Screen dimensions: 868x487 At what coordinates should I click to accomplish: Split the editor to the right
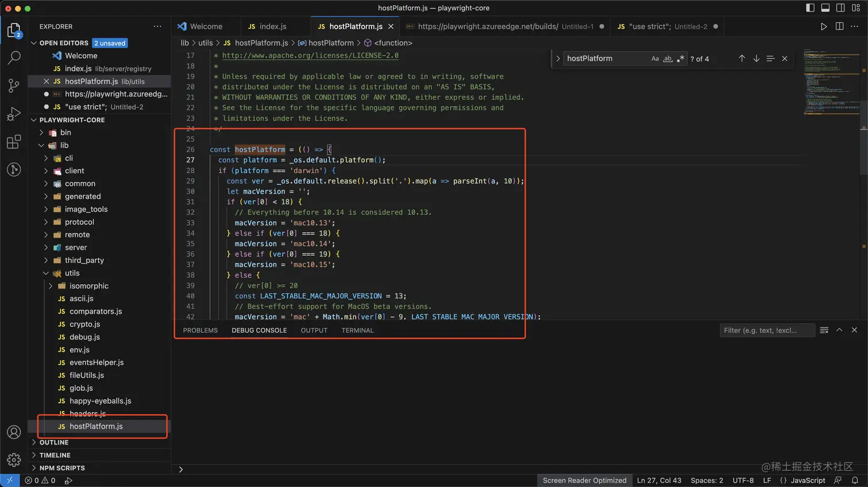(x=839, y=26)
